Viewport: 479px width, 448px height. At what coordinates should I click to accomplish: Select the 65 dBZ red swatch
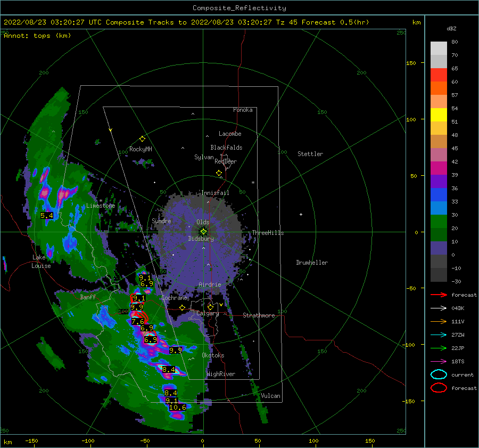click(x=439, y=75)
